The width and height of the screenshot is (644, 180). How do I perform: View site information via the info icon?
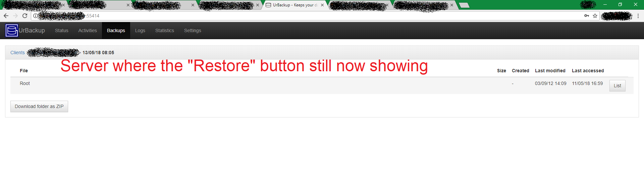[36, 16]
